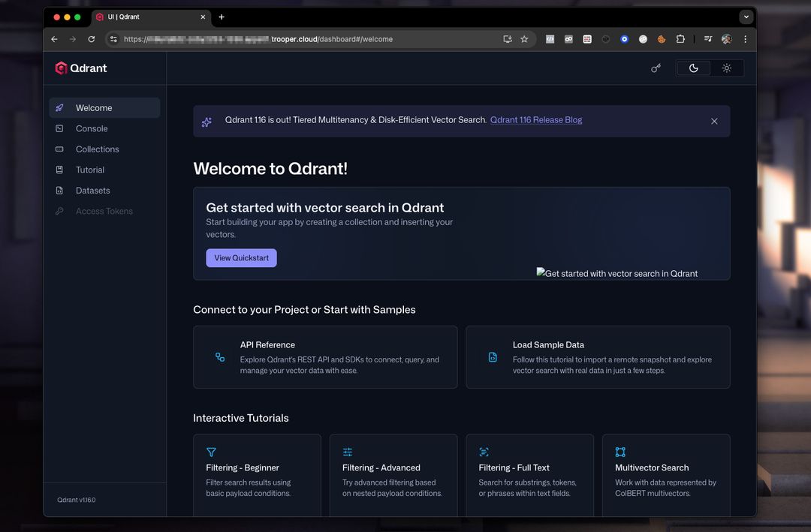Click the Datasets sidebar icon

pos(60,190)
